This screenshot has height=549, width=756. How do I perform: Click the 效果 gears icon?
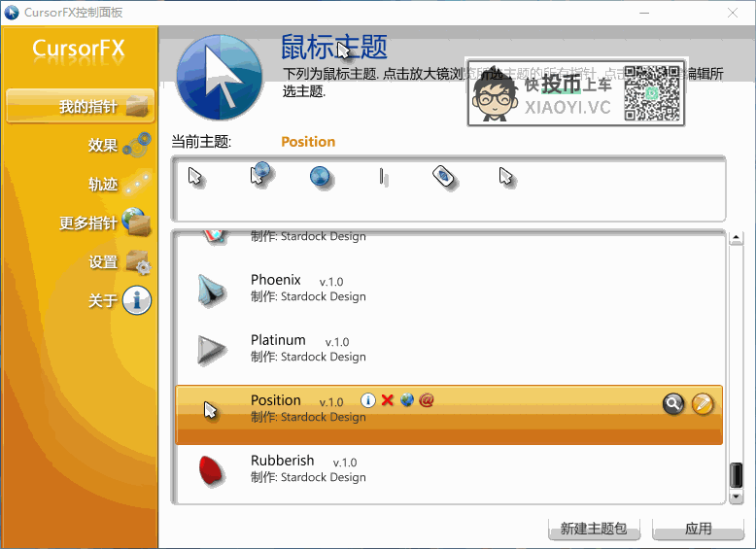[x=137, y=145]
